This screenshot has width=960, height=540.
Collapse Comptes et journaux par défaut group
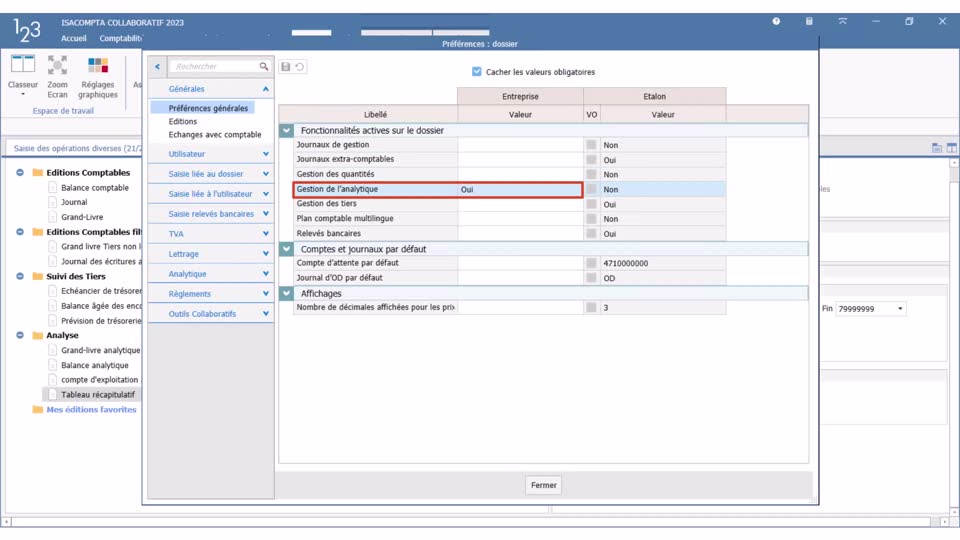click(x=286, y=249)
